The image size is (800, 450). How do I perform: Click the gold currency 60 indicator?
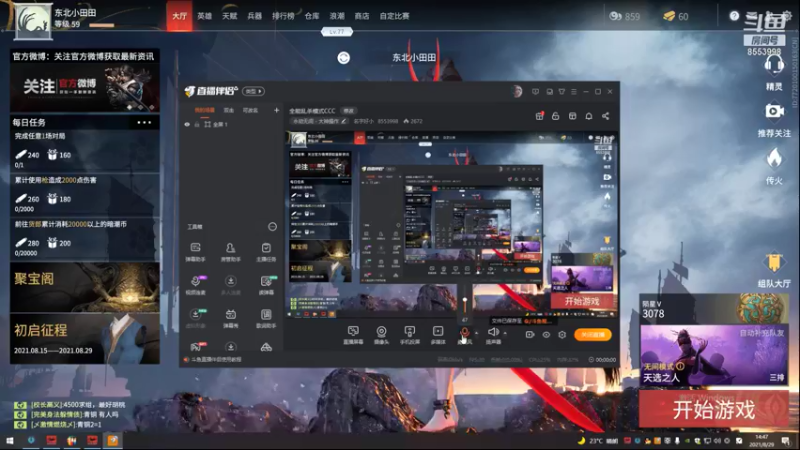pos(676,16)
